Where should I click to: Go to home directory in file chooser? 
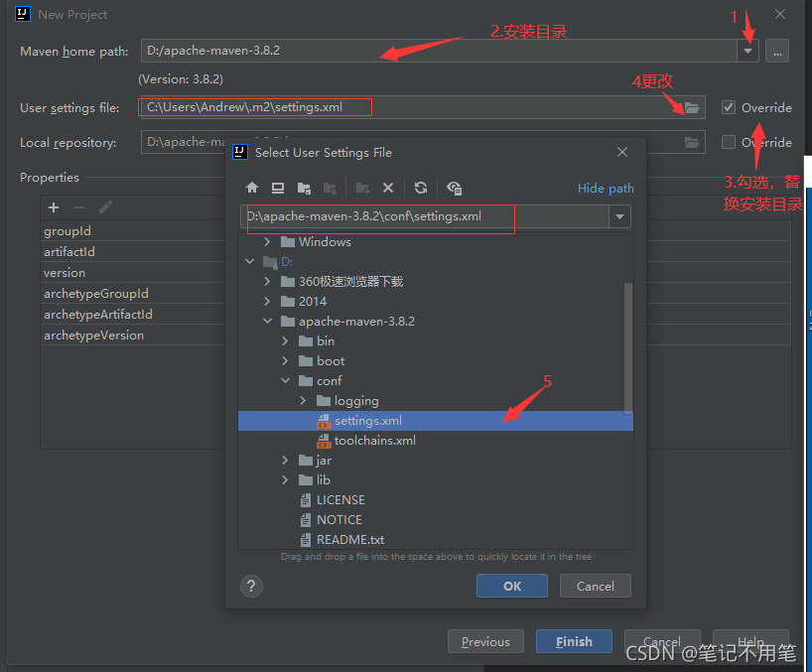point(252,188)
